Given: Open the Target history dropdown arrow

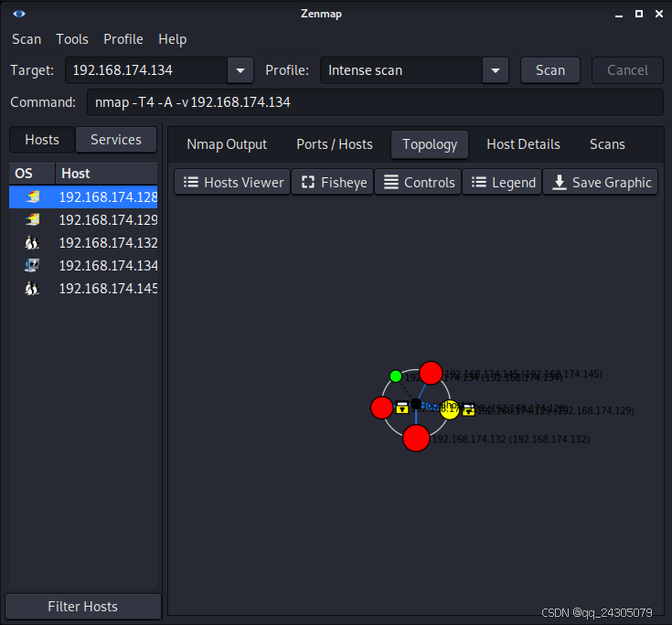Looking at the screenshot, I should pyautogui.click(x=240, y=70).
